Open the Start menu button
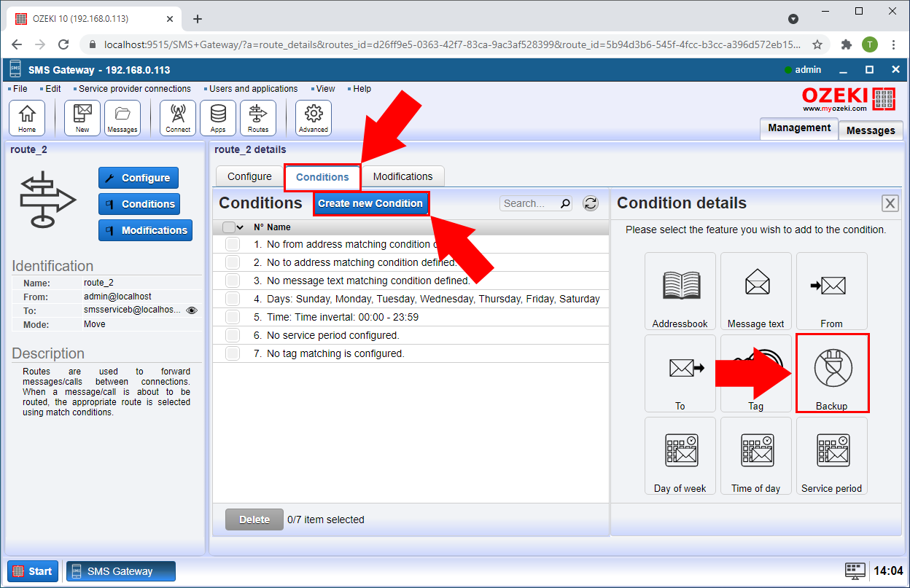This screenshot has width=910, height=588. coord(33,571)
